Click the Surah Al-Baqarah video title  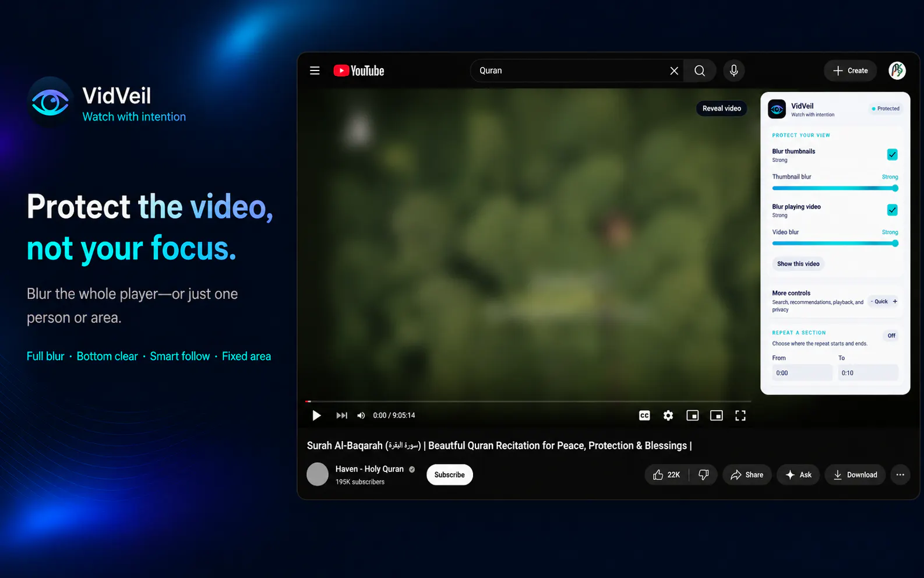(x=499, y=446)
